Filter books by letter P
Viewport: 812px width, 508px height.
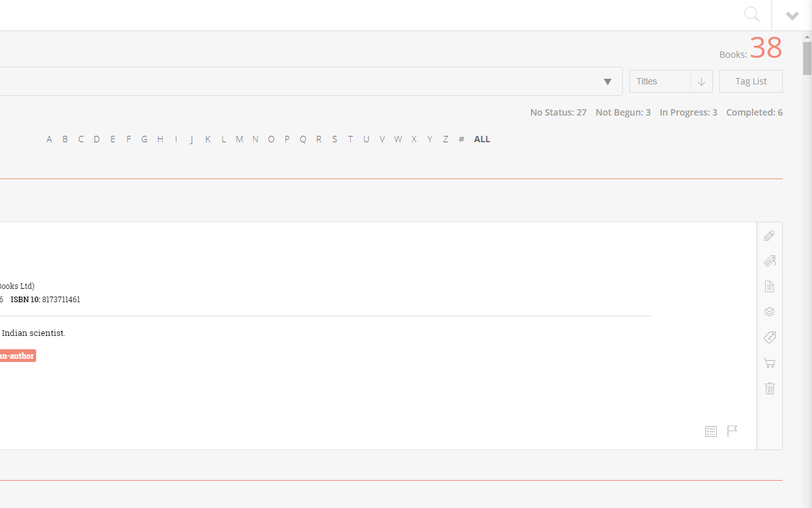[x=287, y=139]
